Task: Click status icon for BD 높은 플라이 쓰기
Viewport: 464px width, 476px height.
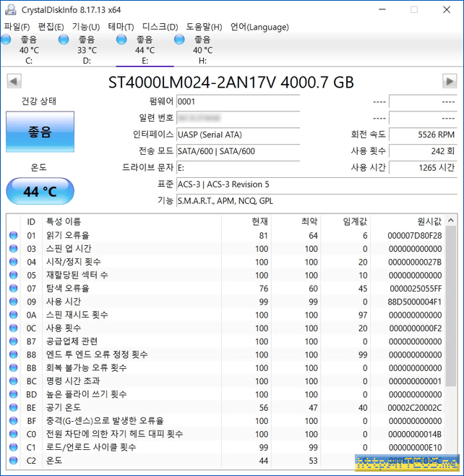Action: coord(13,394)
